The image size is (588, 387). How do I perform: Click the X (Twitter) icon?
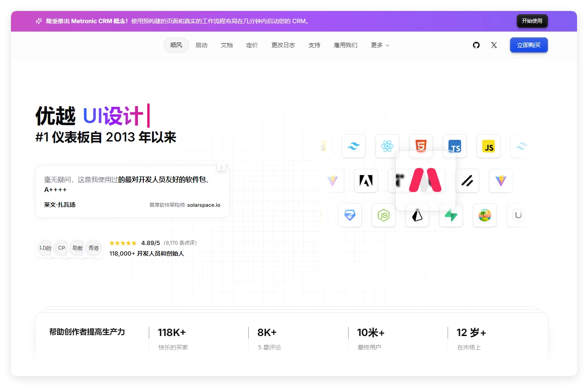494,45
